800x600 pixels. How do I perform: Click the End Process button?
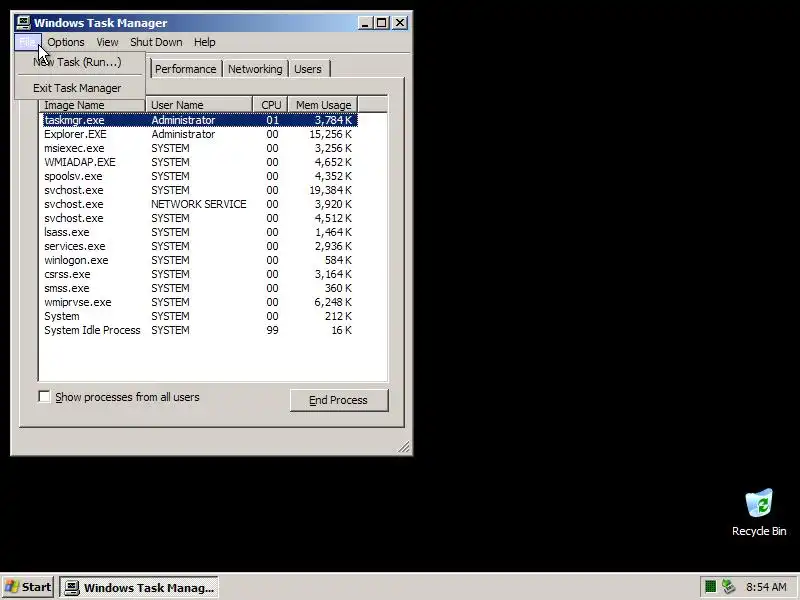pos(339,400)
